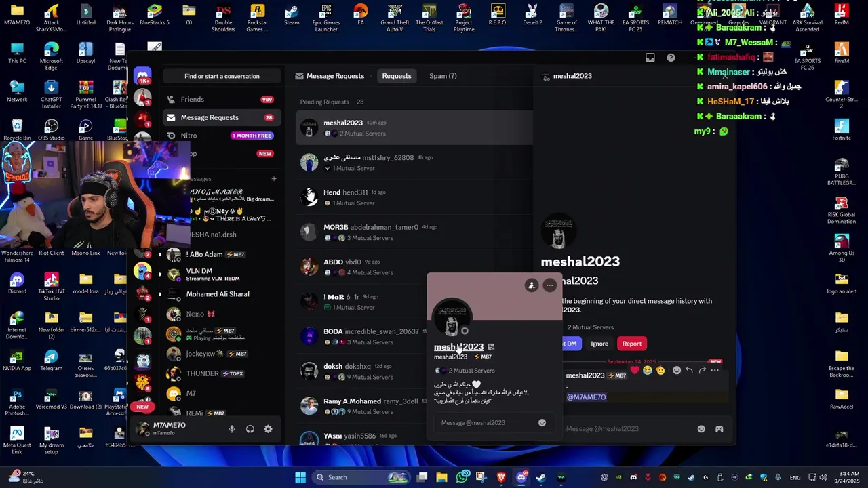Open OBS Studio desktop shortcut
Image resolution: width=868 pixels, height=488 pixels.
[x=52, y=130]
